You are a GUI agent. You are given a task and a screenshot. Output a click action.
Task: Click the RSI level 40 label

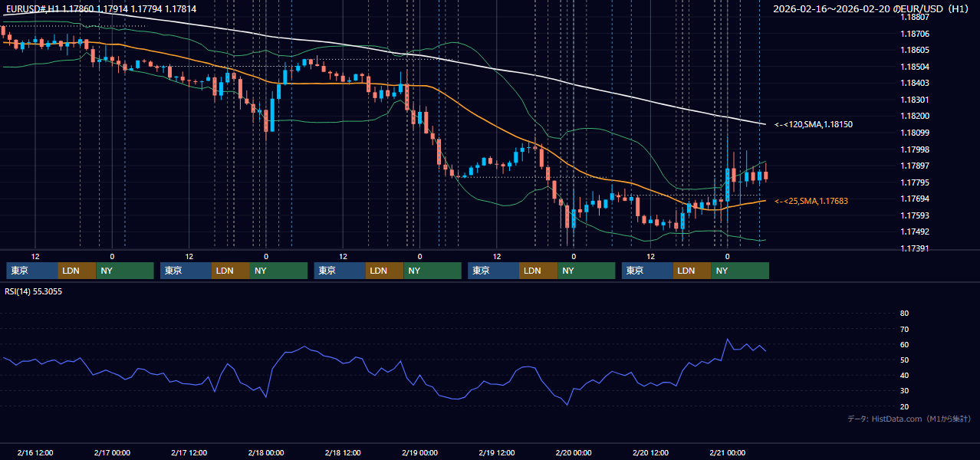tap(904, 376)
